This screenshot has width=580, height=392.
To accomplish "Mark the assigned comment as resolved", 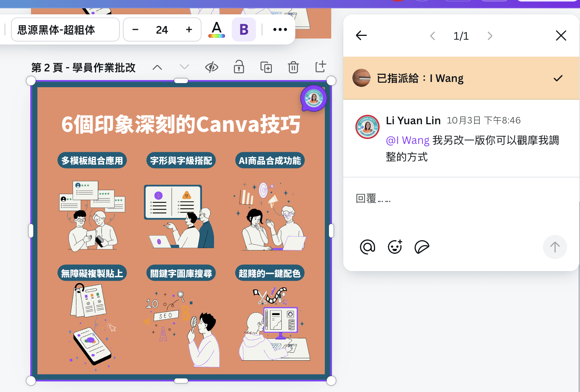I will [x=558, y=78].
